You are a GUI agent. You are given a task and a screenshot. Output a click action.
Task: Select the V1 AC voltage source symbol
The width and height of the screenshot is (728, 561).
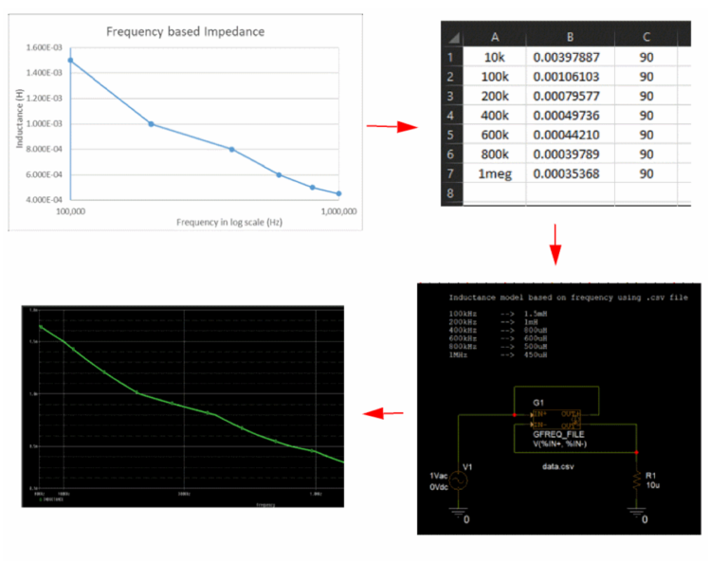tap(456, 480)
